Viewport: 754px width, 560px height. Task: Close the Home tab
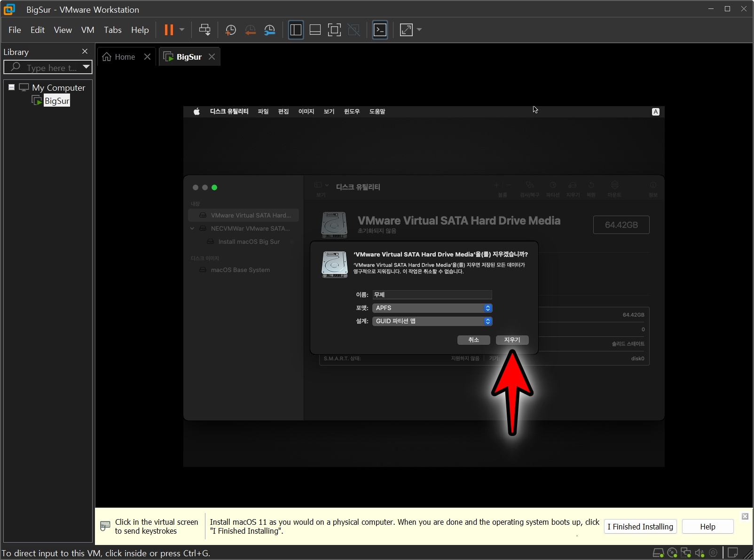148,57
